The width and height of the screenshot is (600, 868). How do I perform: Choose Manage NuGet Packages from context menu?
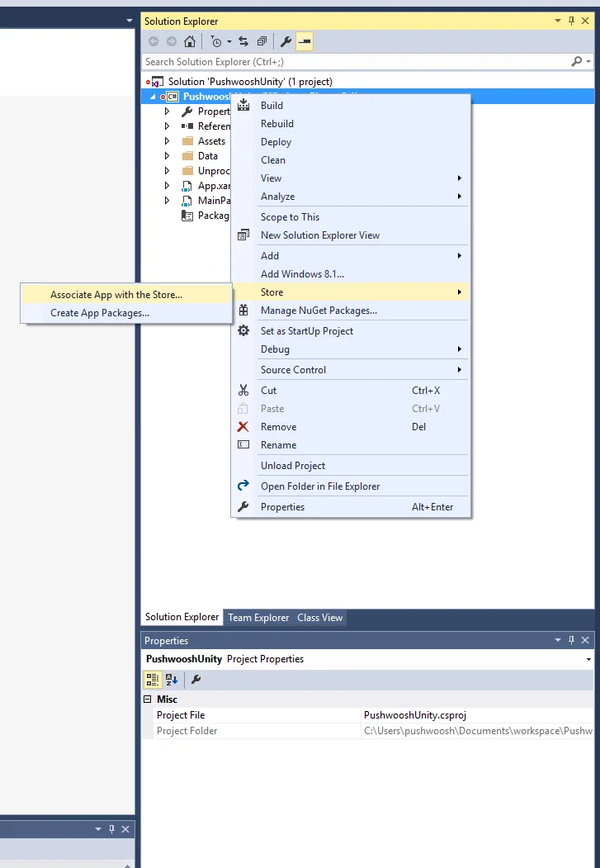319,311
